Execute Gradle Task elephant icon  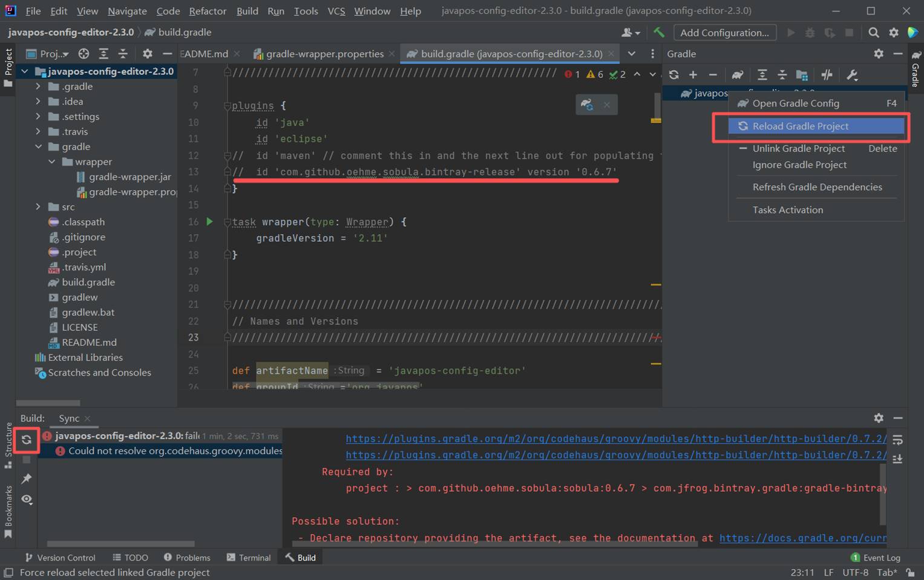point(737,75)
